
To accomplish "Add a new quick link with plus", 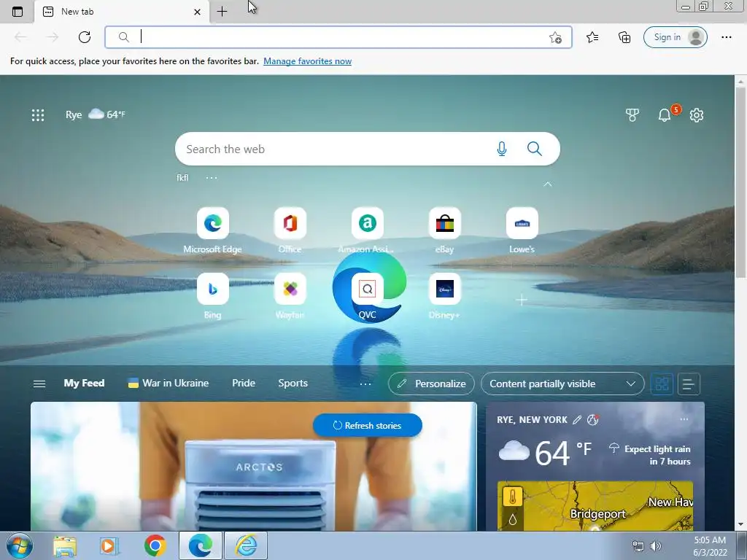I will pyautogui.click(x=522, y=300).
